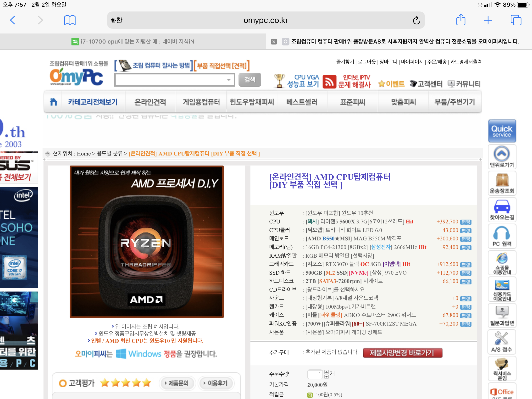
Task: Tap the omypc.co.kr address field
Action: point(266,20)
